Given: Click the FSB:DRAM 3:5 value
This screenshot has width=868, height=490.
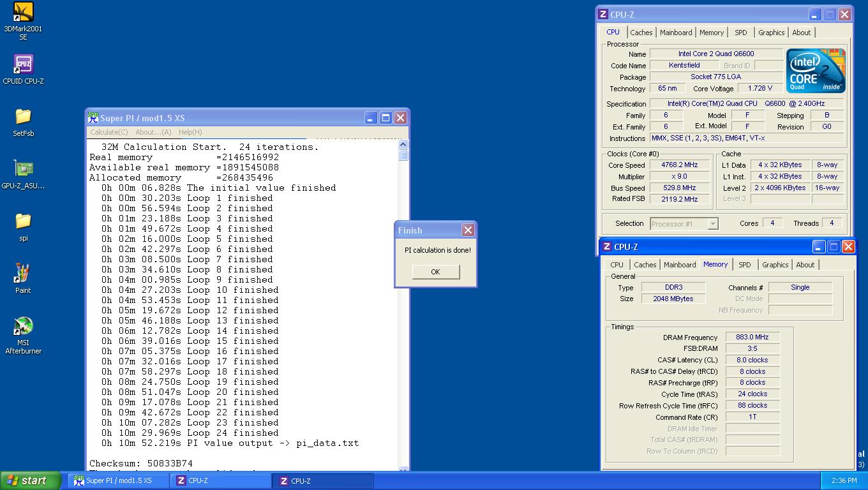Looking at the screenshot, I should (x=752, y=348).
